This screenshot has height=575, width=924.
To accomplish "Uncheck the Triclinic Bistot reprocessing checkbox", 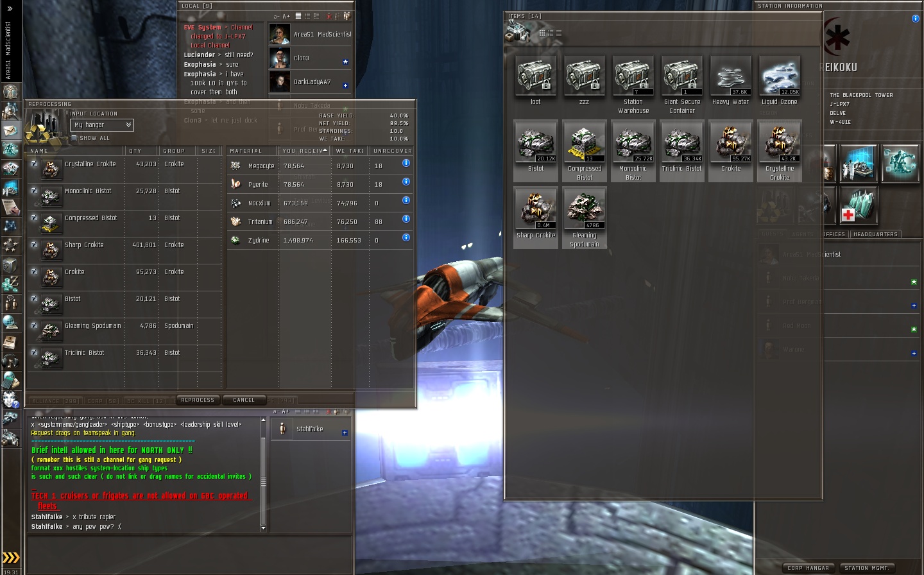I will click(34, 352).
